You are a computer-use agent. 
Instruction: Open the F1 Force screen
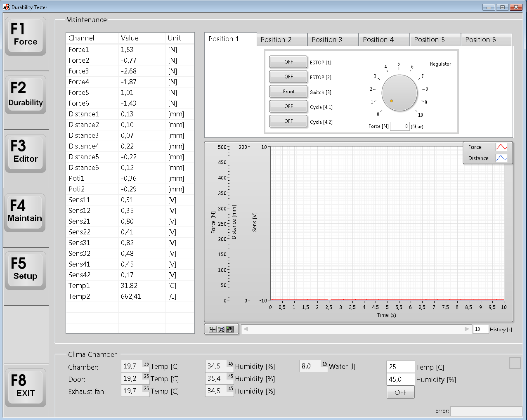[x=26, y=35]
